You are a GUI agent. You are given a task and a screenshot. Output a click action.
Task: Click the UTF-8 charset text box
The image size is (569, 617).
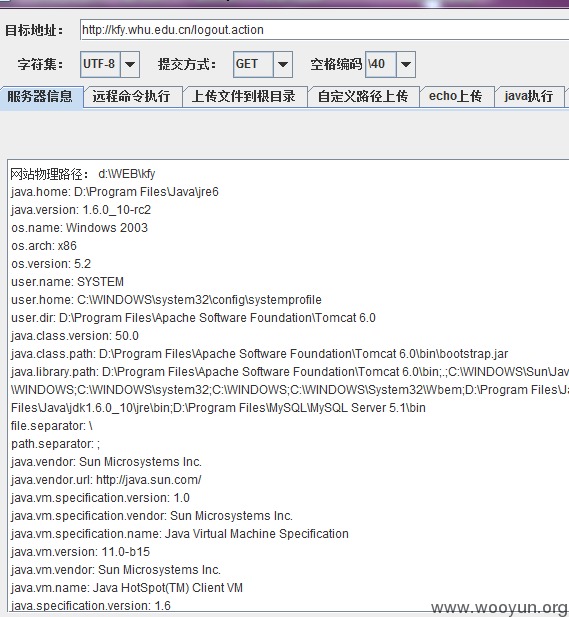click(101, 64)
